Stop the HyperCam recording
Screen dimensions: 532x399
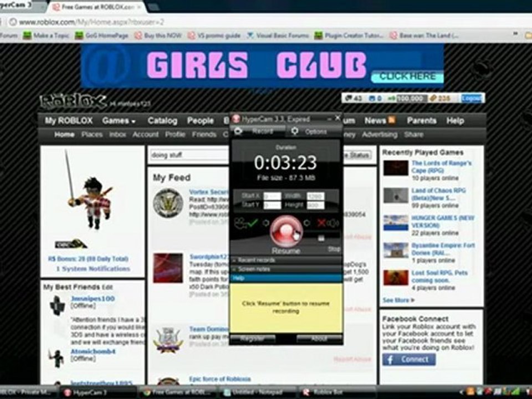coord(334,249)
